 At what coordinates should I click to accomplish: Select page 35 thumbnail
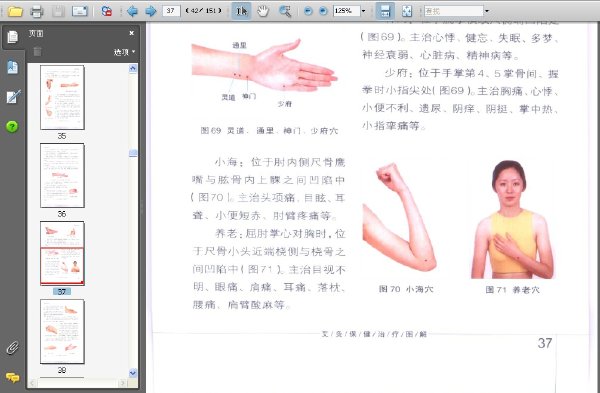coord(62,97)
